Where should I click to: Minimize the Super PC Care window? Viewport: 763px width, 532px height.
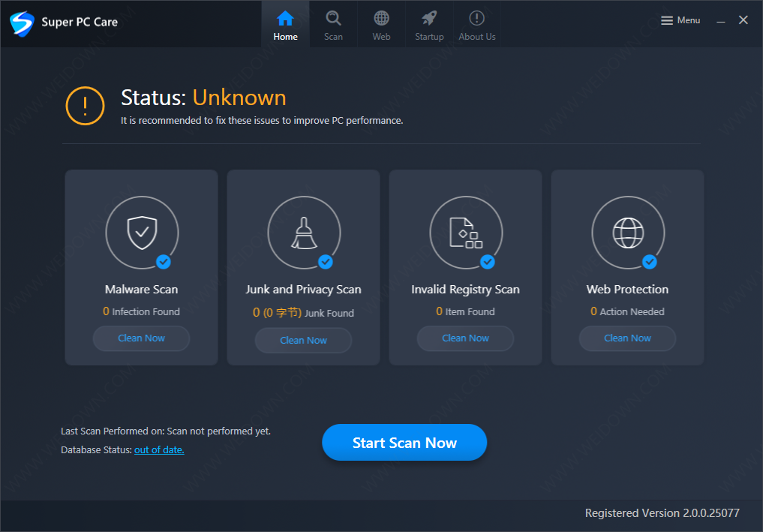pos(721,20)
